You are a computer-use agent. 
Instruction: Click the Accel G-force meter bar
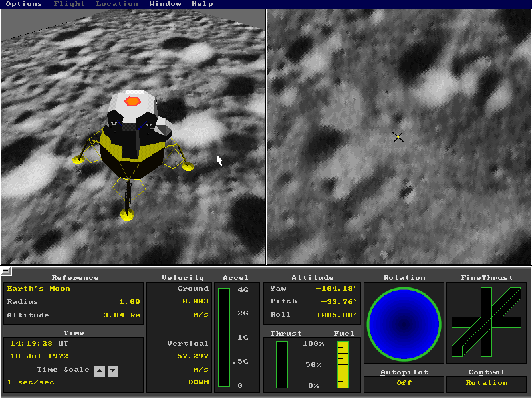[224, 337]
